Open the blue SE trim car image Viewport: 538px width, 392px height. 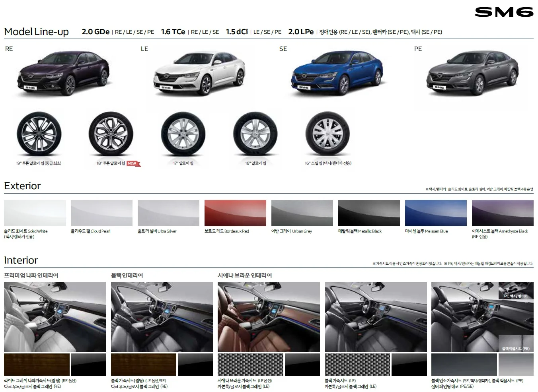(x=337, y=73)
